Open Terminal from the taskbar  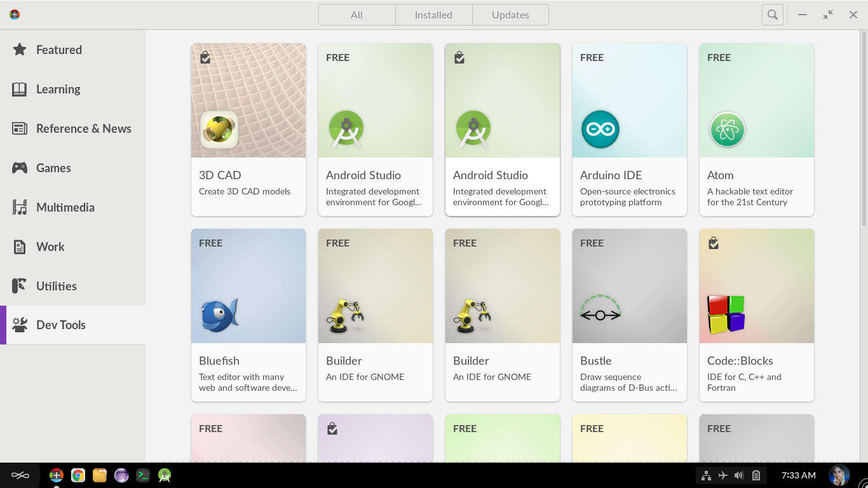[x=143, y=475]
